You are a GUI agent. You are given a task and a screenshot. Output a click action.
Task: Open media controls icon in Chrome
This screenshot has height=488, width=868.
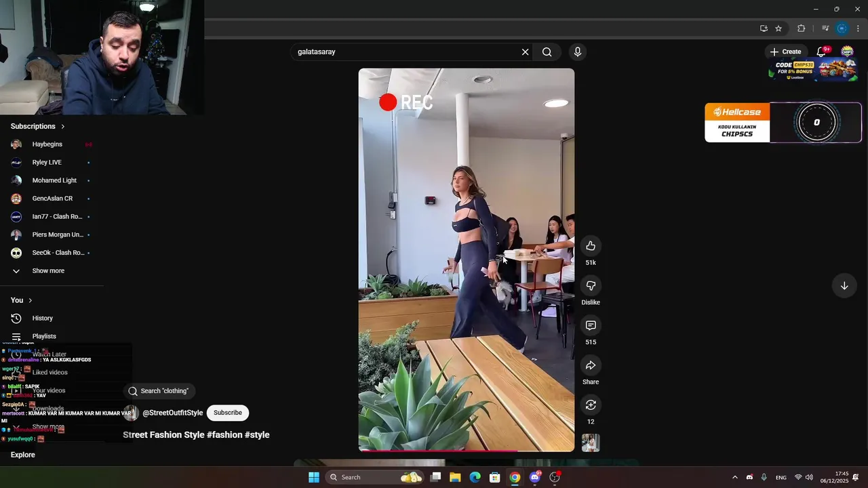tap(825, 28)
